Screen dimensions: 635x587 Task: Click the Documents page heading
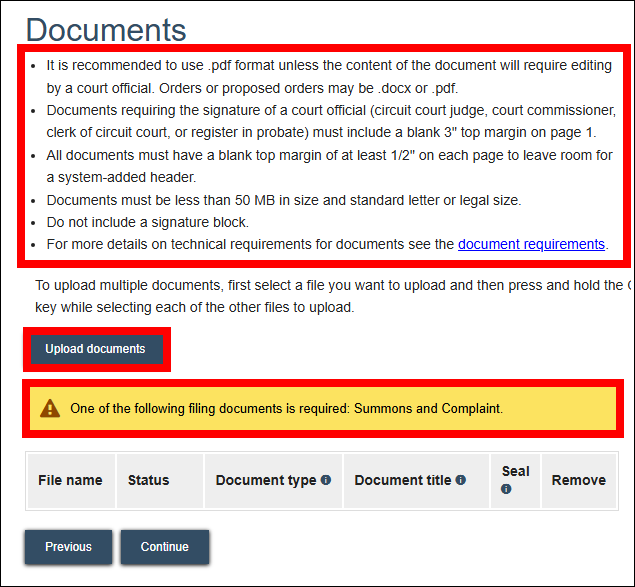pyautogui.click(x=106, y=31)
